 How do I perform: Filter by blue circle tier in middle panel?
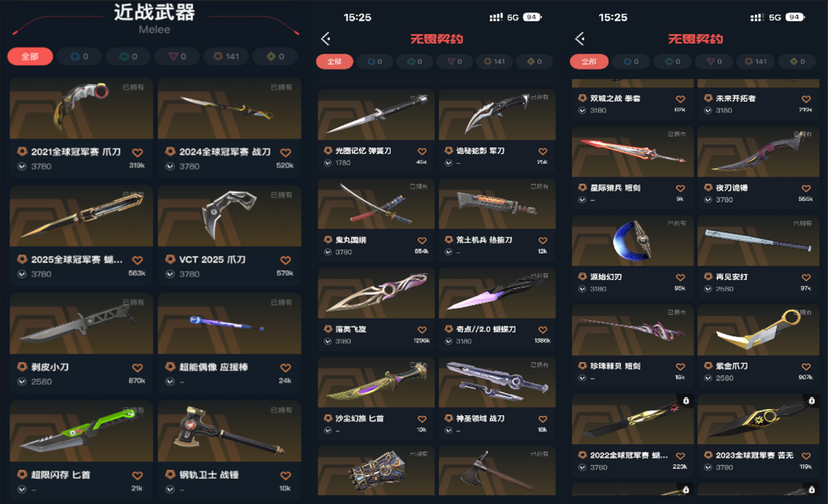pos(374,62)
